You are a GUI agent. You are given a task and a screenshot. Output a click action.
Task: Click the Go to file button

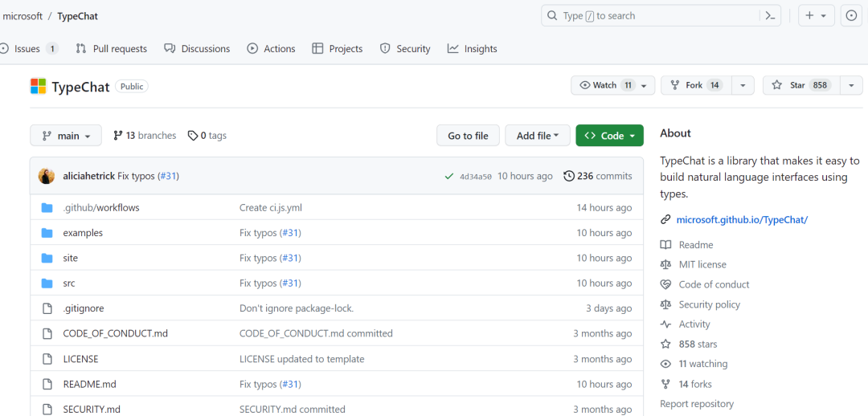click(469, 136)
